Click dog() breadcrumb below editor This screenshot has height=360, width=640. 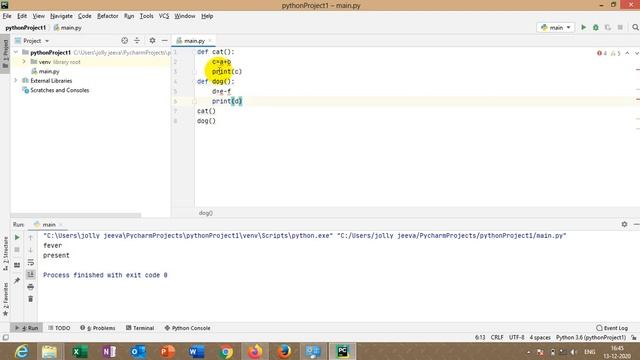tap(206, 213)
